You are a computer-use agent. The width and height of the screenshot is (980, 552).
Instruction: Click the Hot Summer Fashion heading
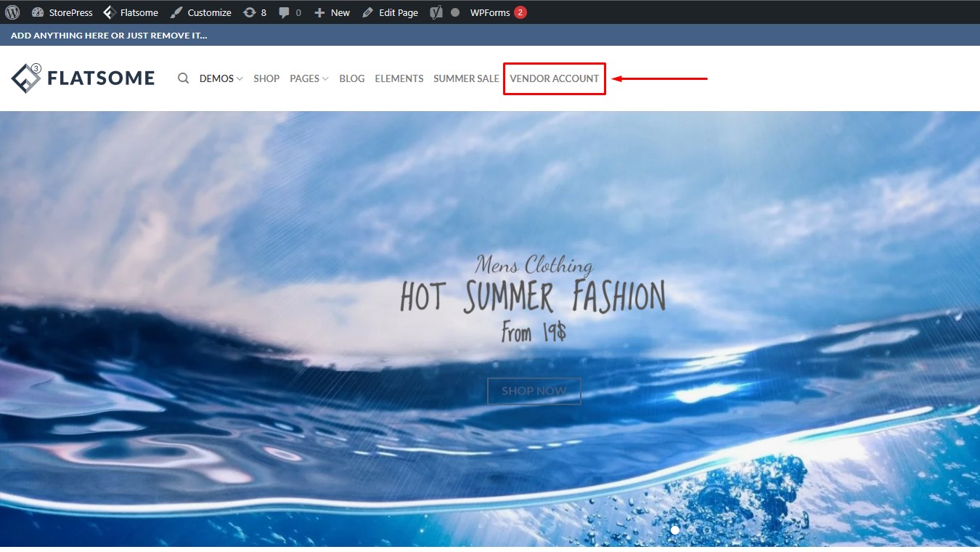point(533,297)
